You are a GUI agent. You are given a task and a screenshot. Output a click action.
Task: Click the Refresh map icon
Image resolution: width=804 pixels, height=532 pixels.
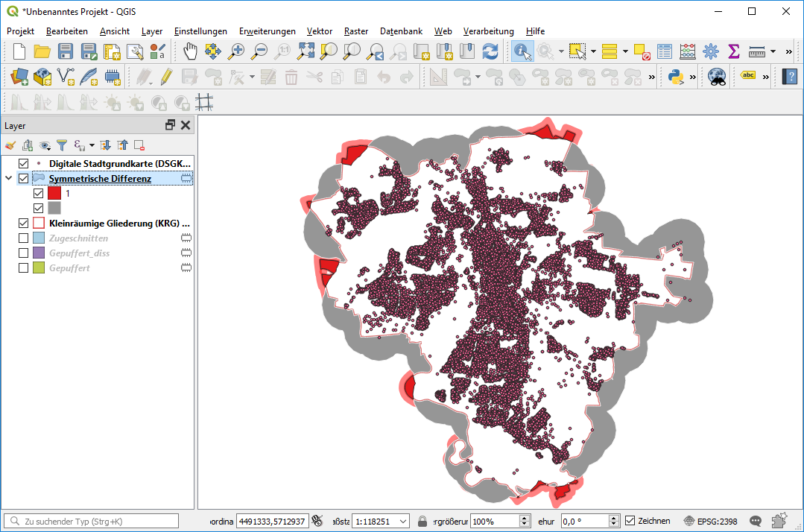coord(490,51)
